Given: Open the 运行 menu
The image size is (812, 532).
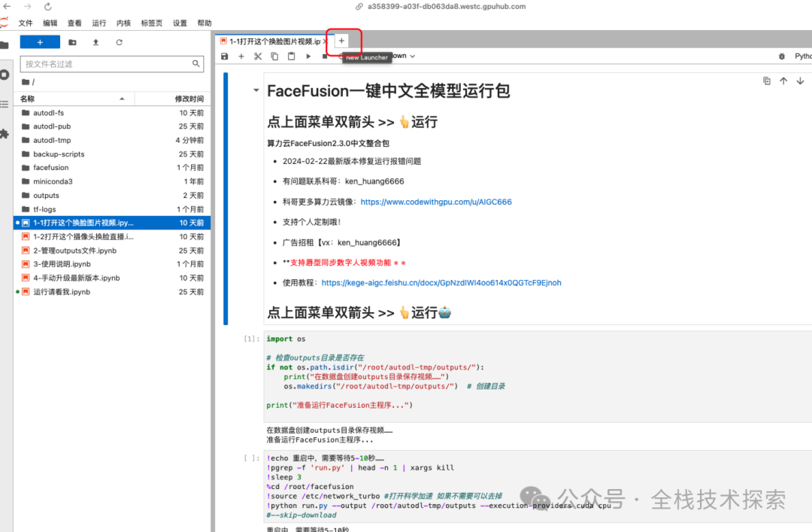Looking at the screenshot, I should tap(99, 23).
